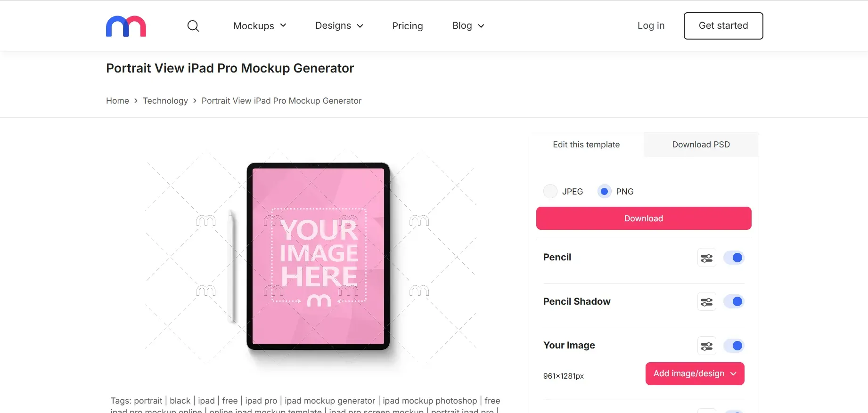Image resolution: width=868 pixels, height=413 pixels.
Task: Expand the Blog dropdown
Action: (x=467, y=26)
